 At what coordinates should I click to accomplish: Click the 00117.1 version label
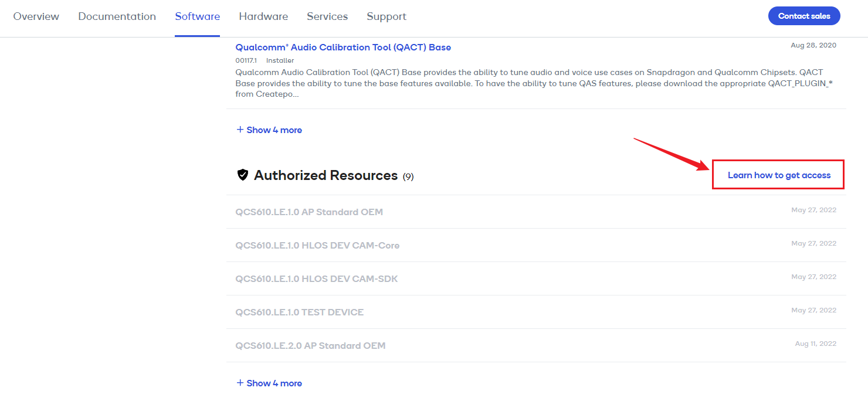(246, 60)
